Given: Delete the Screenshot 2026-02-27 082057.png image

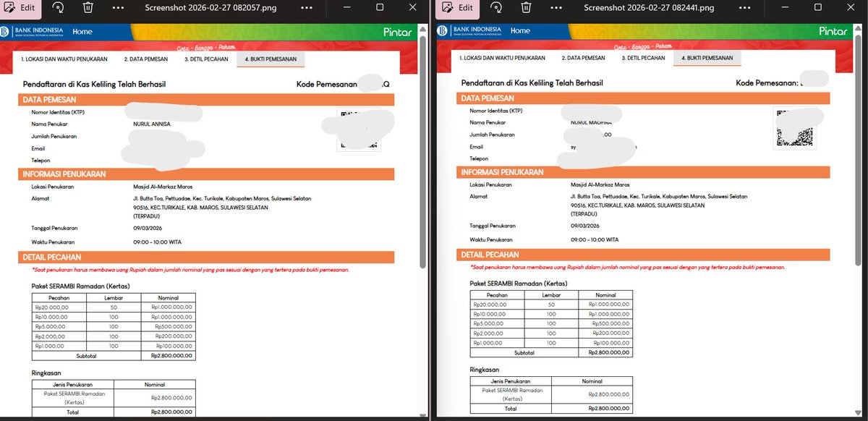Looking at the screenshot, I should [x=88, y=8].
